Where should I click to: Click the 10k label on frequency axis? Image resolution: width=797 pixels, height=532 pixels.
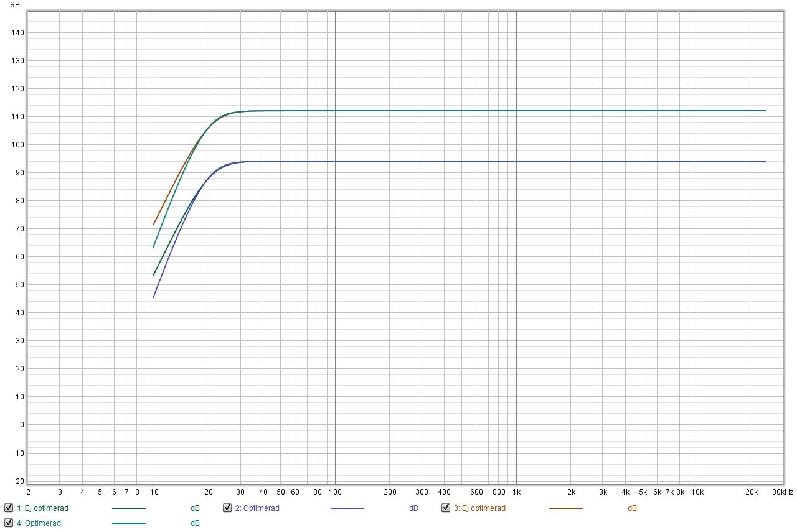(x=697, y=492)
